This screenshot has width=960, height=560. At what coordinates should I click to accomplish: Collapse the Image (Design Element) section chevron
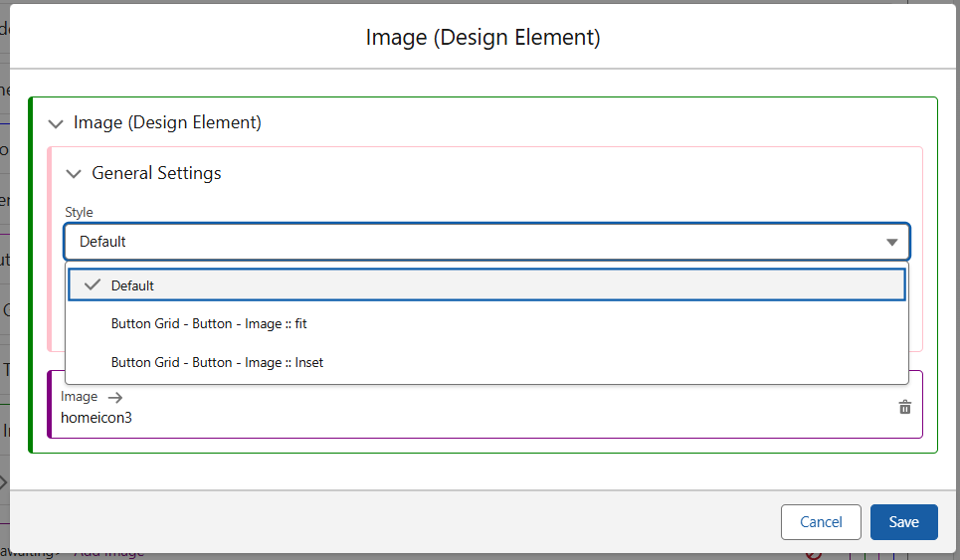coord(56,123)
